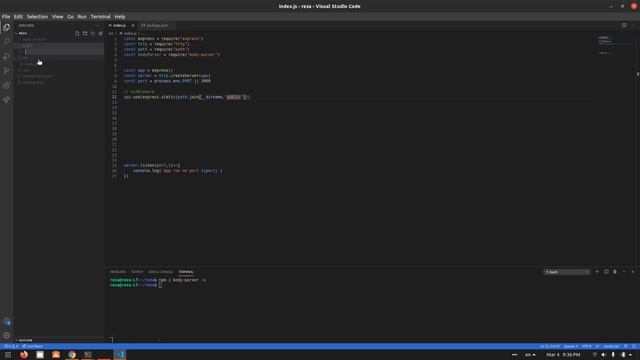
Task: Open the Help menu
Action: [x=120, y=17]
